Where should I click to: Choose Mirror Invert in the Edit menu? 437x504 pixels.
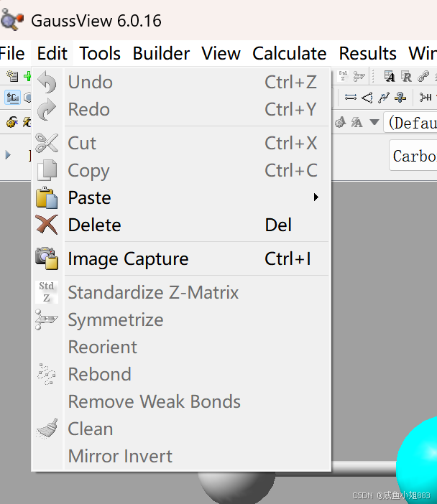182,456
